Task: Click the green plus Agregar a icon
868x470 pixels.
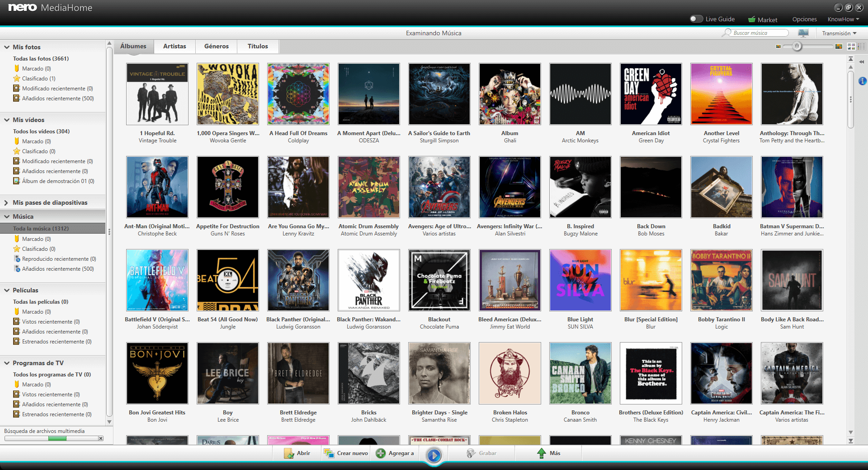Action: pos(381,453)
